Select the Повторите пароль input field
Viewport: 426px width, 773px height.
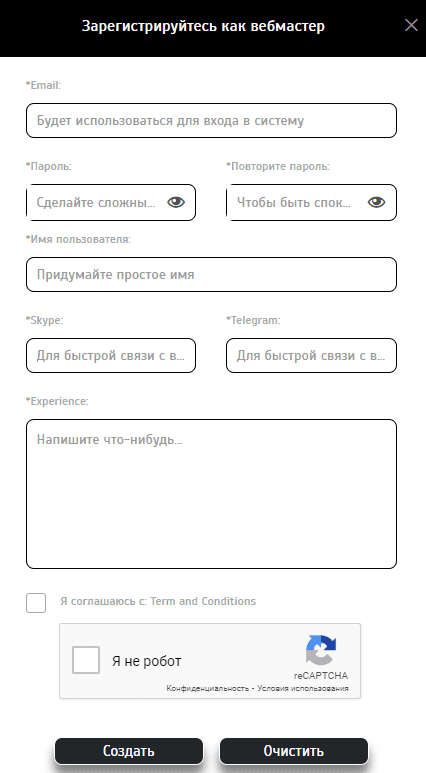312,202
